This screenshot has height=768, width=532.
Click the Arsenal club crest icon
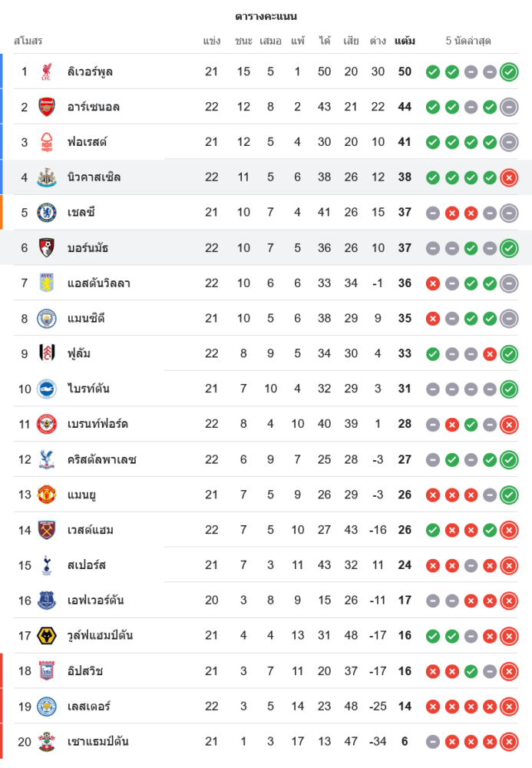[47, 107]
